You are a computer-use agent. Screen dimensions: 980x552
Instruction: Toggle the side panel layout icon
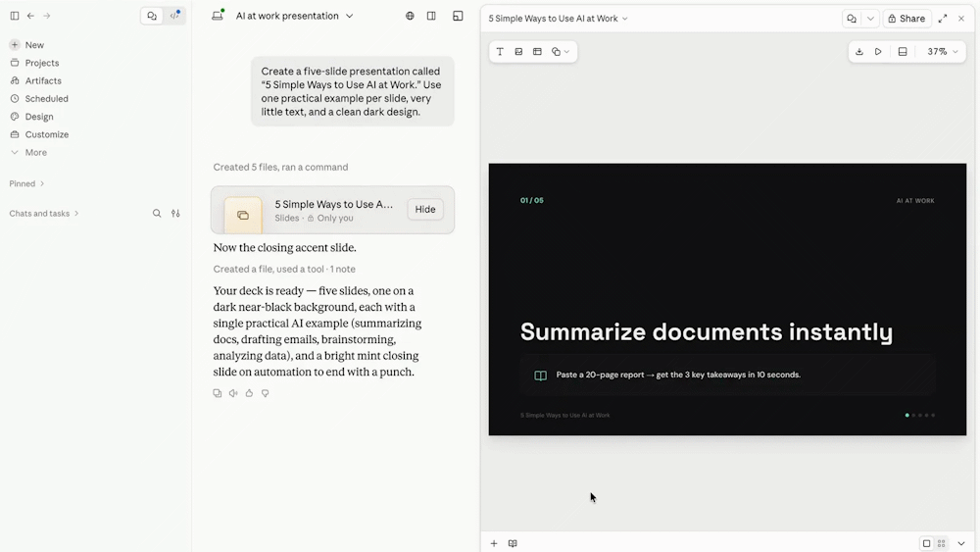click(x=431, y=16)
